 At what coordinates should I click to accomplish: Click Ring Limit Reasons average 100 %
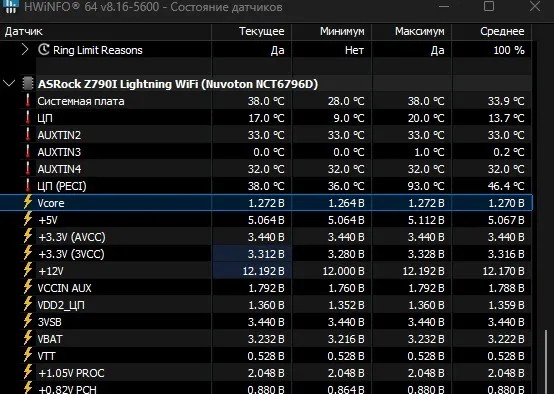click(509, 50)
